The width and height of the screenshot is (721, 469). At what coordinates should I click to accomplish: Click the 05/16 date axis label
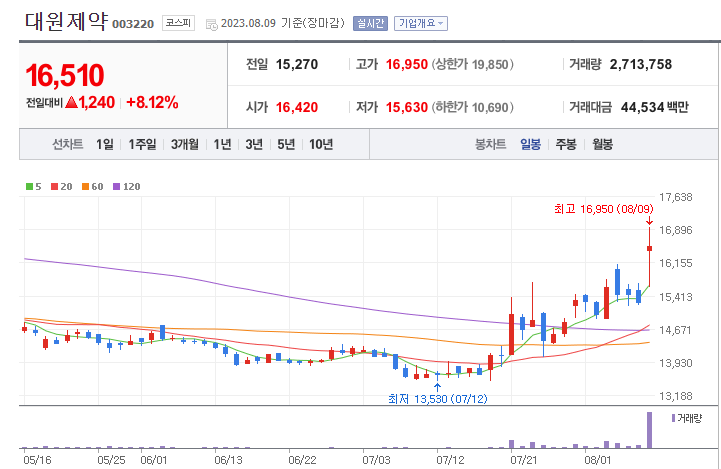(x=37, y=460)
